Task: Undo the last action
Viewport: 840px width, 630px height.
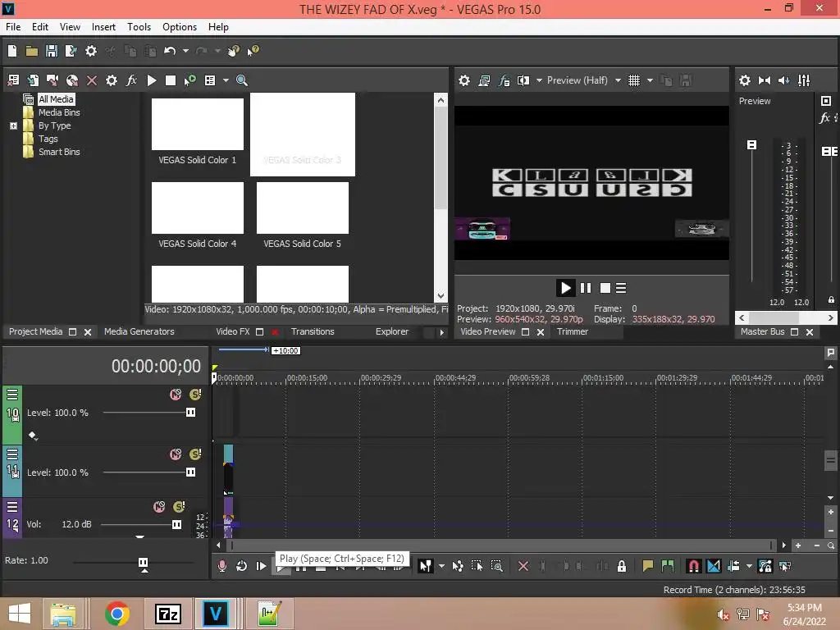Action: click(x=170, y=51)
